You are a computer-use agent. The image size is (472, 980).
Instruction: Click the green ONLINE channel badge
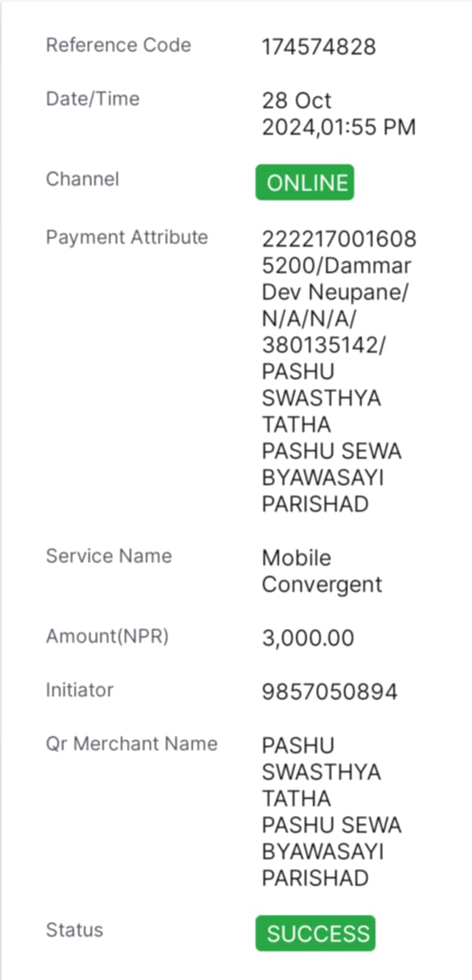coord(305,183)
